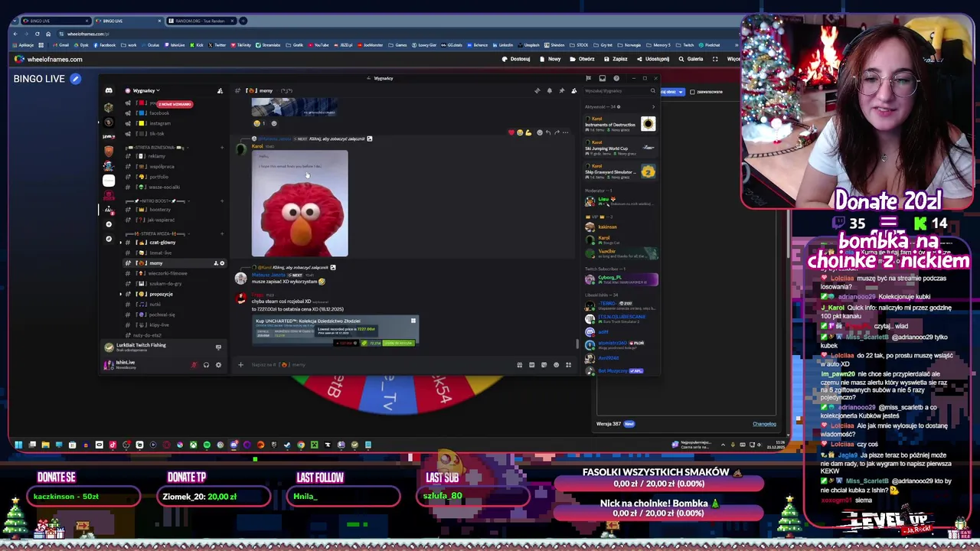
Task: Add heart reaction on hovered message
Action: [511, 132]
